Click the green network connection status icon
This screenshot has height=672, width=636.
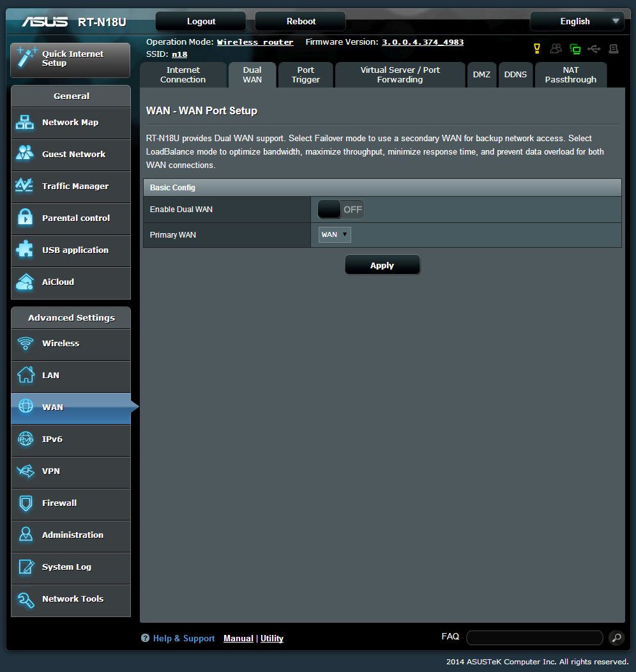[x=575, y=49]
